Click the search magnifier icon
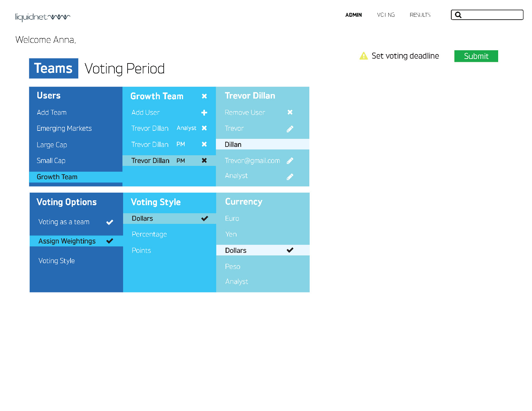 (458, 15)
